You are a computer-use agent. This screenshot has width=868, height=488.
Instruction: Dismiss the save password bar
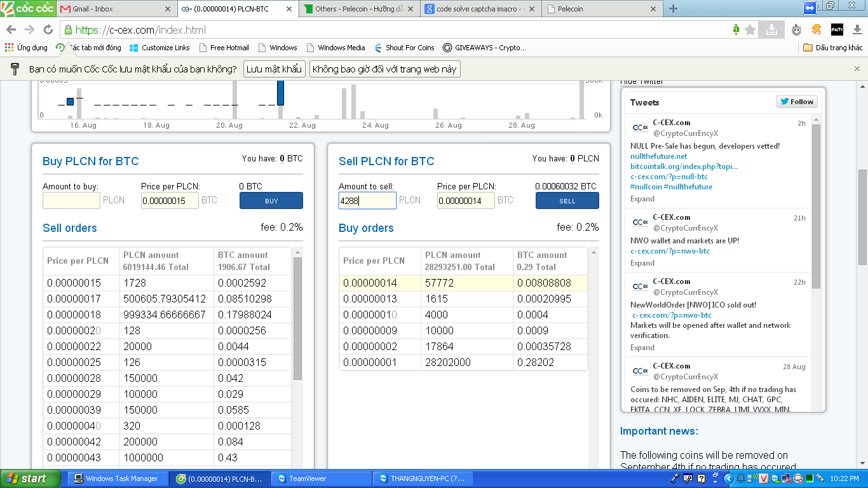[x=857, y=69]
